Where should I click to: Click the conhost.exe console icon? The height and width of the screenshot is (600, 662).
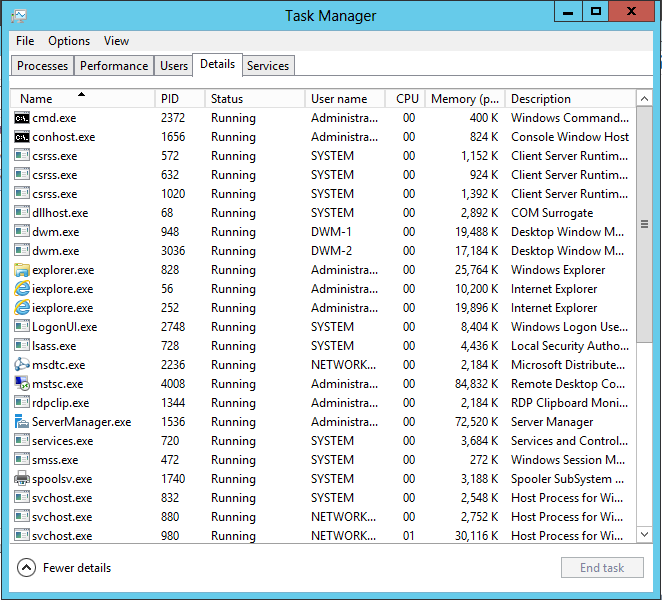[x=22, y=137]
